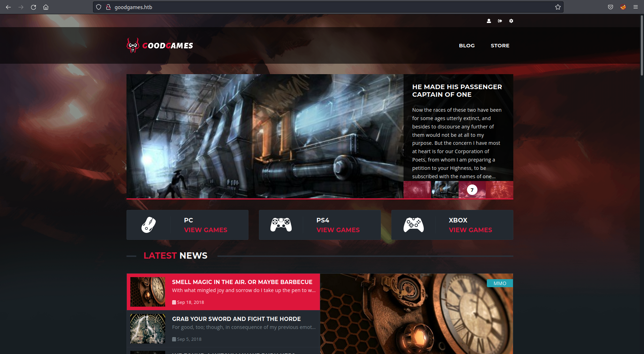Click the XBOX platform heading
Screen dimensions: 644x354
[x=458, y=220]
